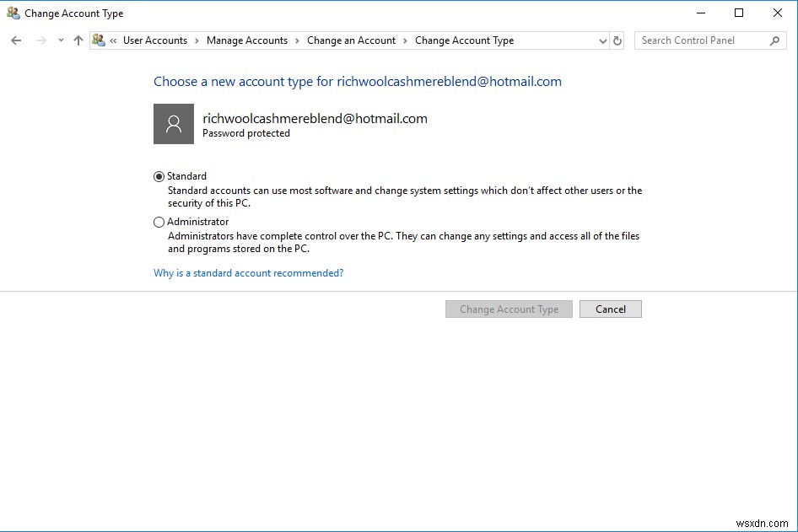Open why a standard account is recommended

[248, 272]
